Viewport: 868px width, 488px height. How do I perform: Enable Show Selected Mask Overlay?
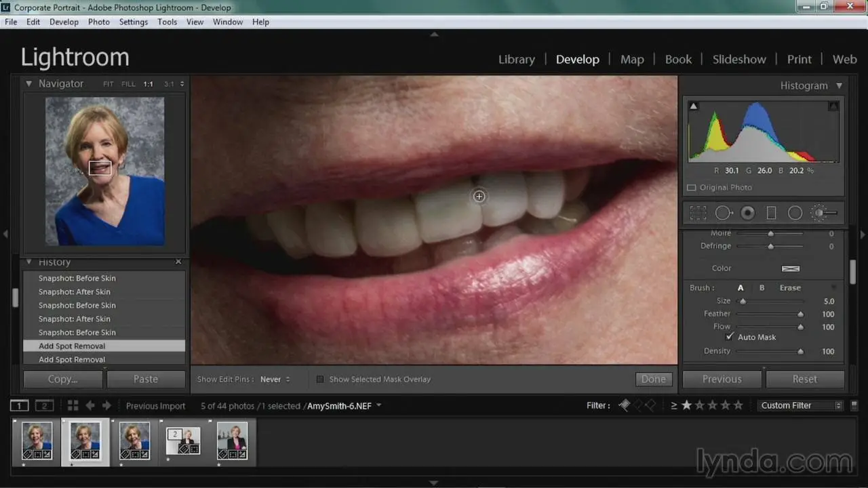click(x=320, y=380)
